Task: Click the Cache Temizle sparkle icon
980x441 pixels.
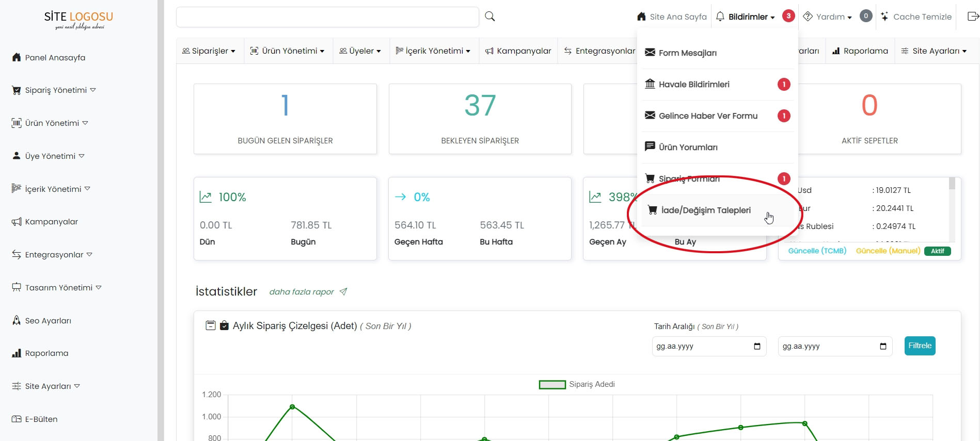Action: tap(884, 17)
